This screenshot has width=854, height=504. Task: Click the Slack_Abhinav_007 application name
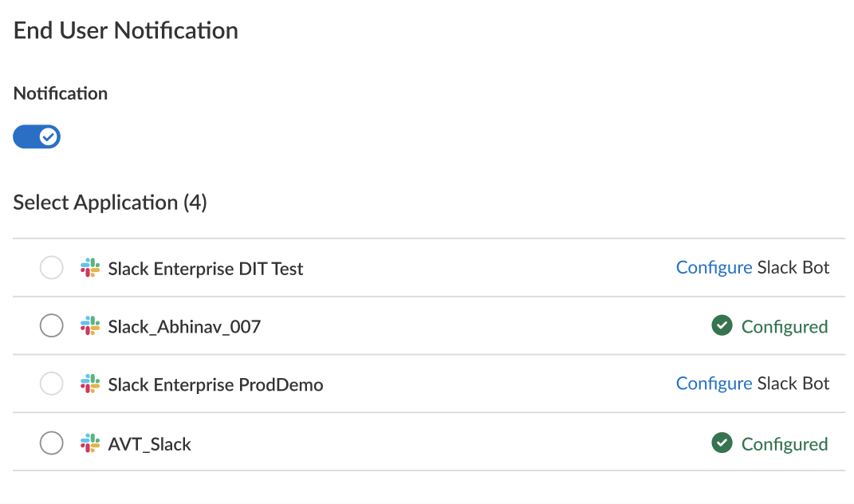click(184, 327)
